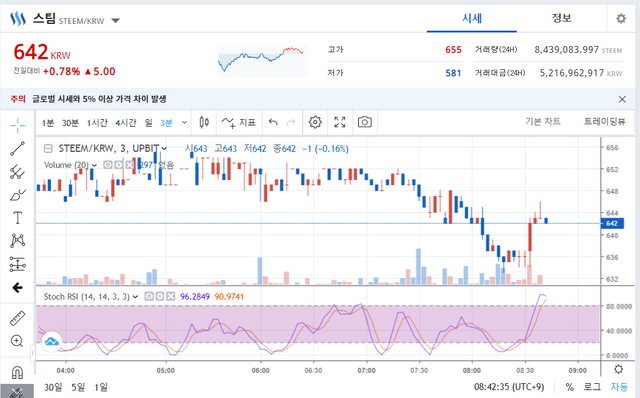Image resolution: width=640 pixels, height=398 pixels.
Task: Enter fullscreen chart mode
Action: pyautogui.click(x=340, y=122)
